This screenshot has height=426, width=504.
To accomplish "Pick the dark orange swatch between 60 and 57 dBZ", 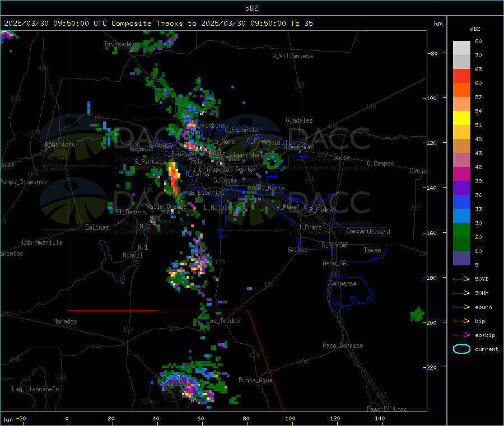I will pyautogui.click(x=461, y=90).
